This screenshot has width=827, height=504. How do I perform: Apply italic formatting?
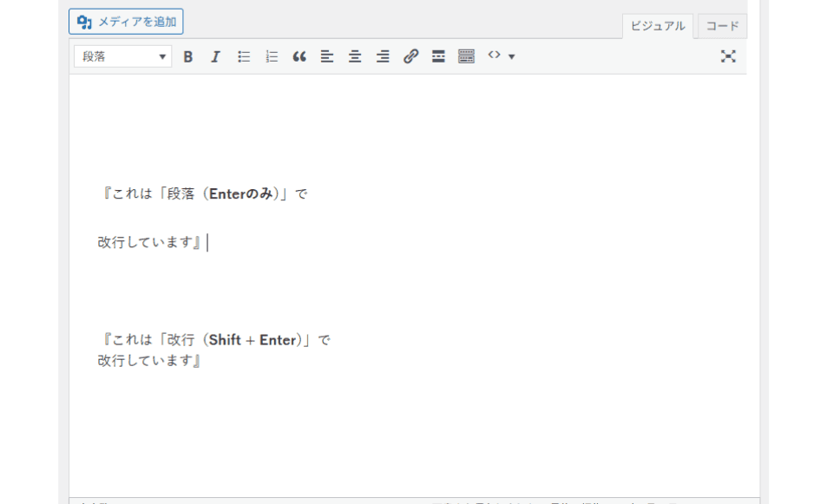pos(215,56)
